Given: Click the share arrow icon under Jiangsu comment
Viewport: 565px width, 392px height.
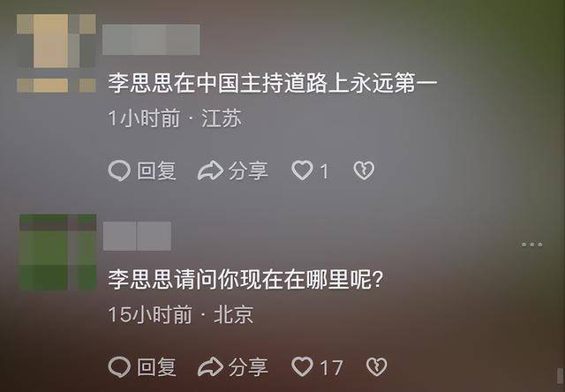Looking at the screenshot, I should click(x=210, y=170).
